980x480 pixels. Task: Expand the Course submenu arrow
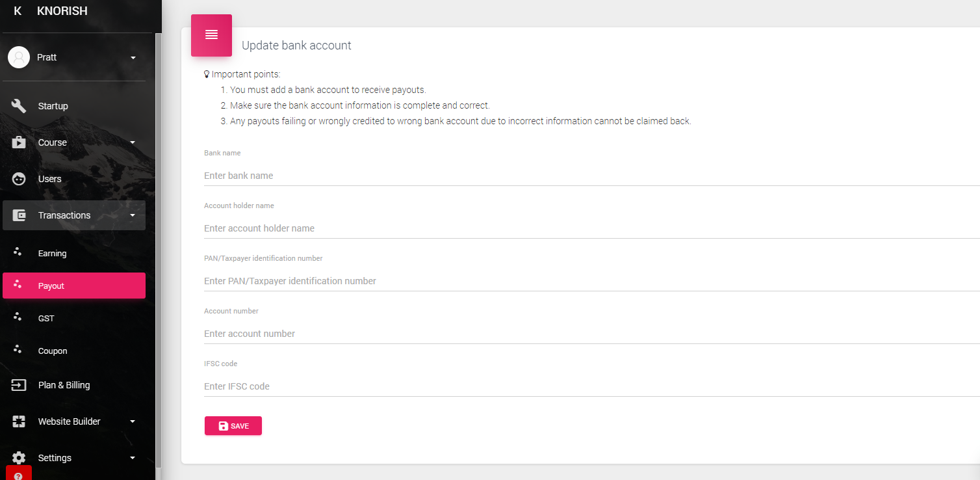click(133, 142)
